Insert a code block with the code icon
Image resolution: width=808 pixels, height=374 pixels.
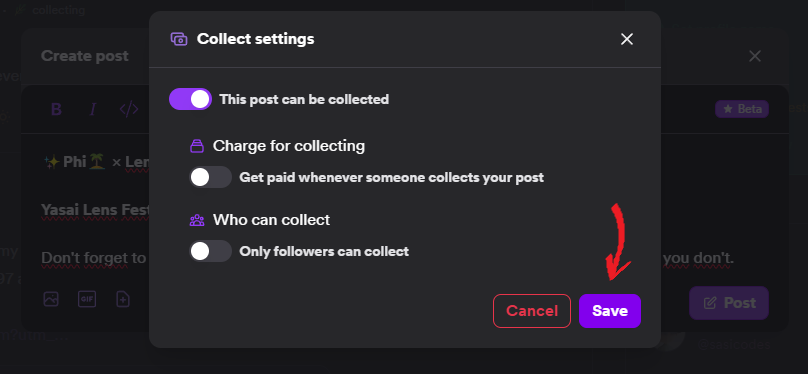pos(129,109)
